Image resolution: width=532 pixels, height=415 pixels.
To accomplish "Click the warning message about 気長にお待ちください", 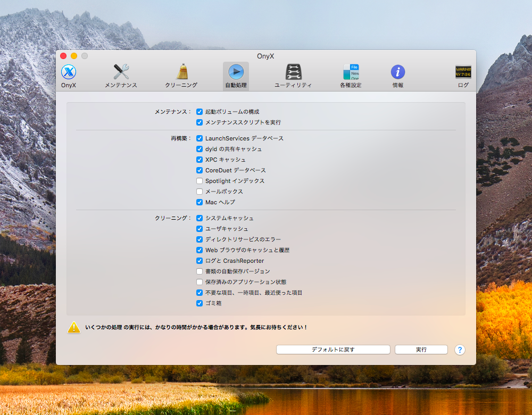I will (x=196, y=327).
